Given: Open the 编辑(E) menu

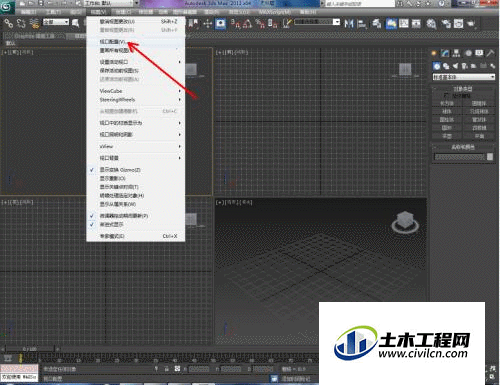Looking at the screenshot, I should [29, 12].
